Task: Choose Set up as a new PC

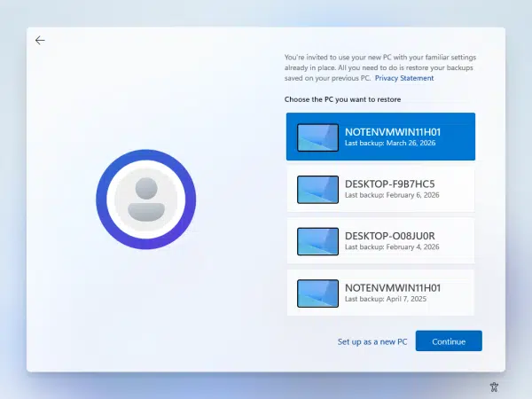Action: click(x=372, y=341)
